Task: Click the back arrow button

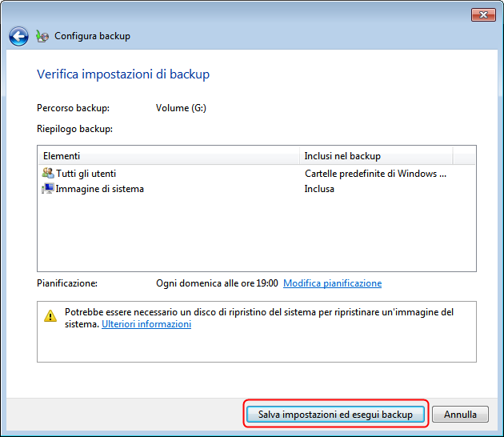Action: (18, 36)
